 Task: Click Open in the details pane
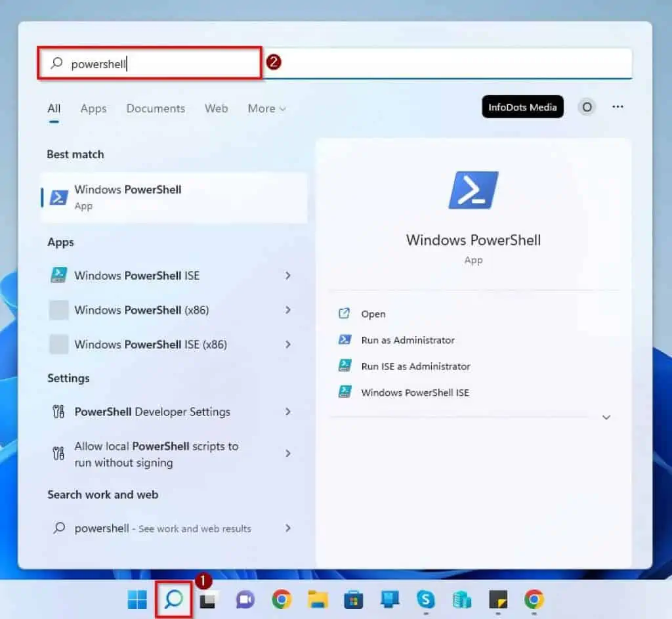(x=373, y=314)
